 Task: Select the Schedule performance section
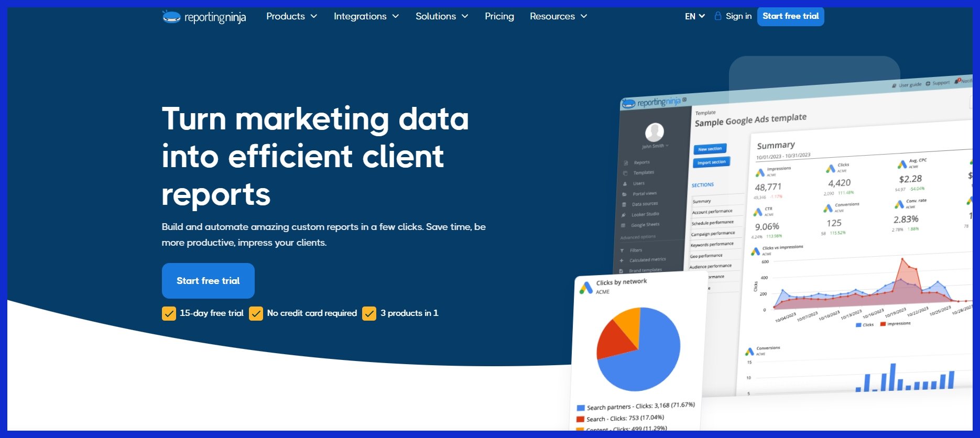point(712,223)
